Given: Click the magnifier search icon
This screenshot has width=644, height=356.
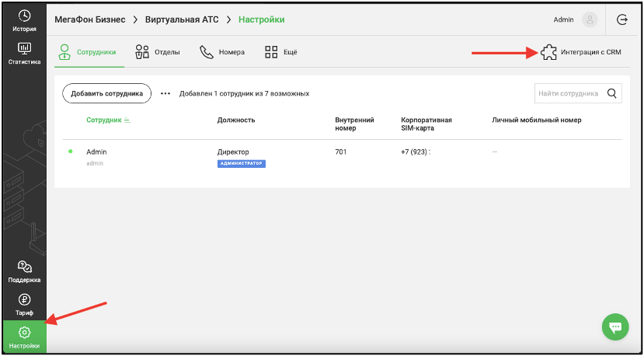Looking at the screenshot, I should [x=611, y=94].
